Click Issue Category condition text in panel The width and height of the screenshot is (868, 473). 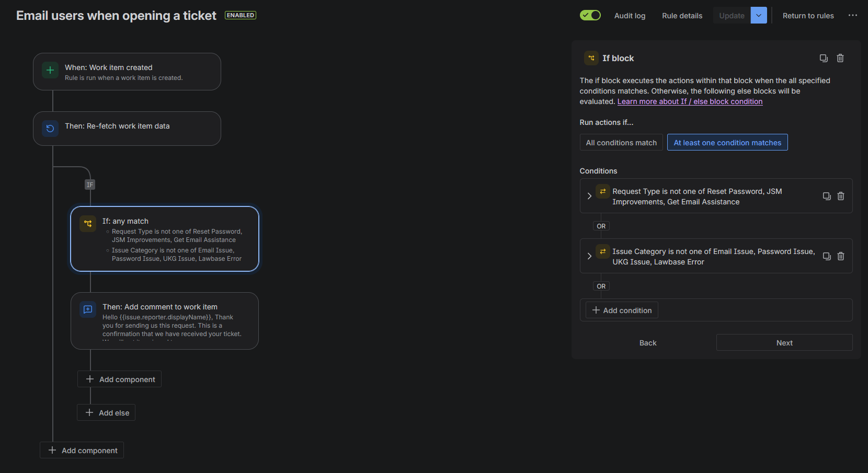[x=713, y=257]
